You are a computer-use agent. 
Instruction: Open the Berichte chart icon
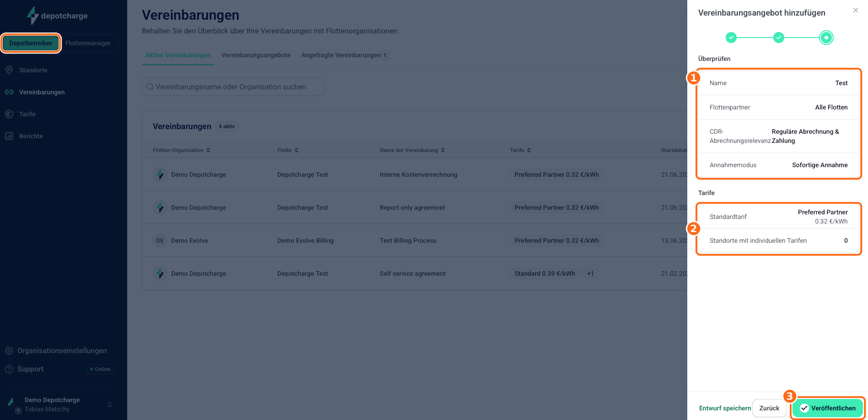coord(9,136)
